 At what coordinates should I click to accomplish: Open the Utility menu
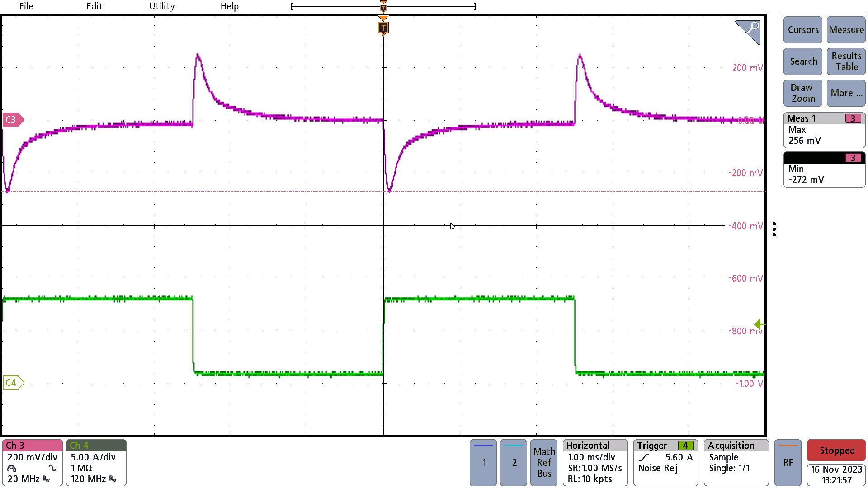pos(162,6)
